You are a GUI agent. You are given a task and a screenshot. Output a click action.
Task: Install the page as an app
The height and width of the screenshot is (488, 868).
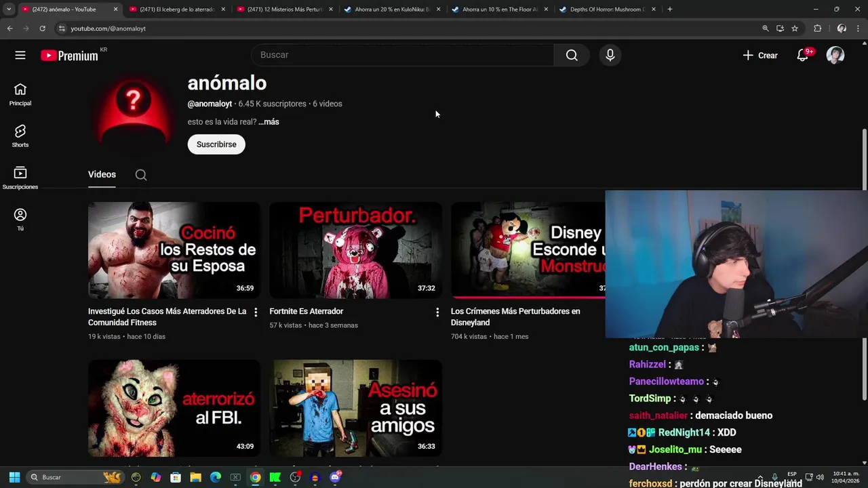click(781, 28)
